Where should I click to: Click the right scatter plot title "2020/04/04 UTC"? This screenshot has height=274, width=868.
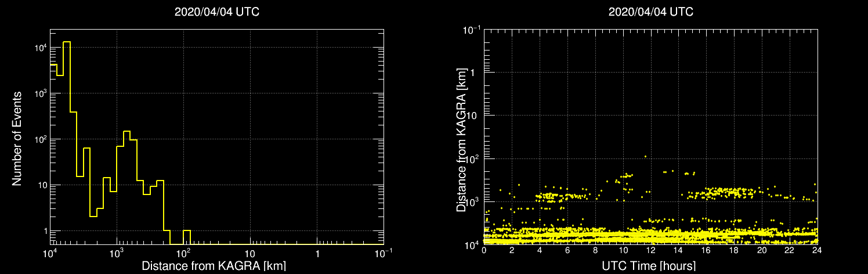(650, 12)
